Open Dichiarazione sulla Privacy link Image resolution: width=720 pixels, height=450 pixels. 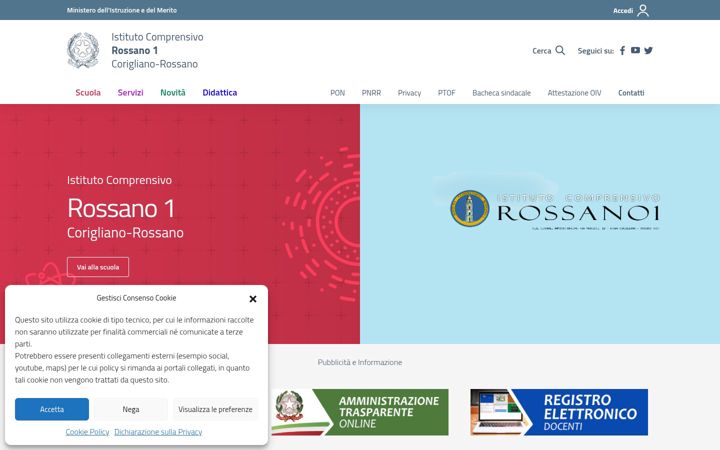click(158, 432)
